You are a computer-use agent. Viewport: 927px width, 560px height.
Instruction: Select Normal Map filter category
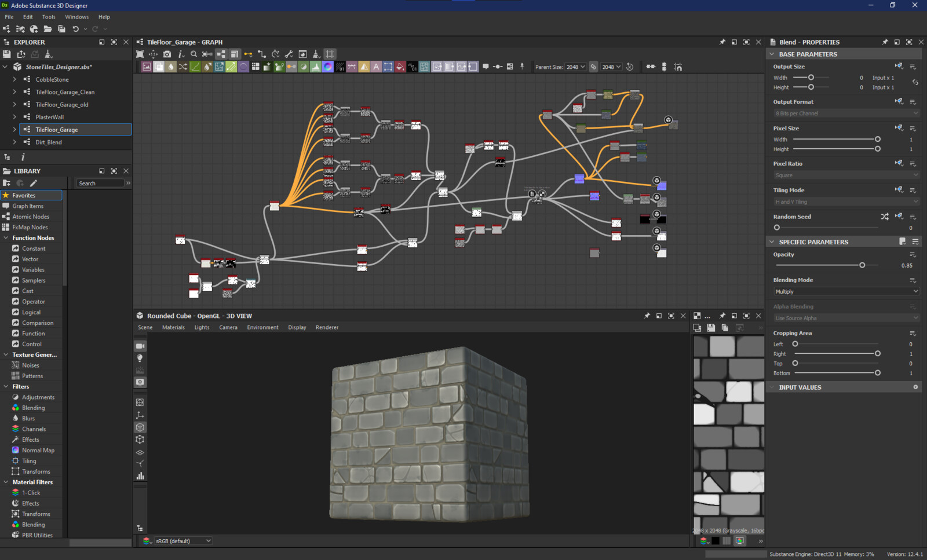click(38, 451)
